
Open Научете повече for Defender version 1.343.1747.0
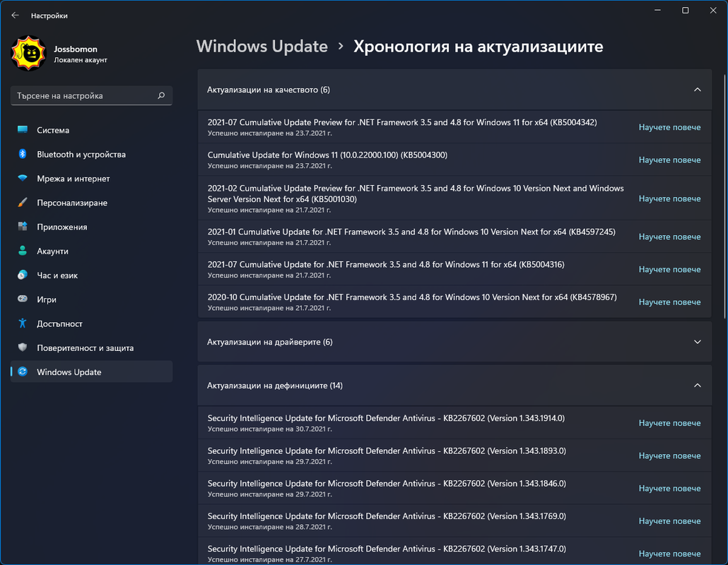point(669,554)
